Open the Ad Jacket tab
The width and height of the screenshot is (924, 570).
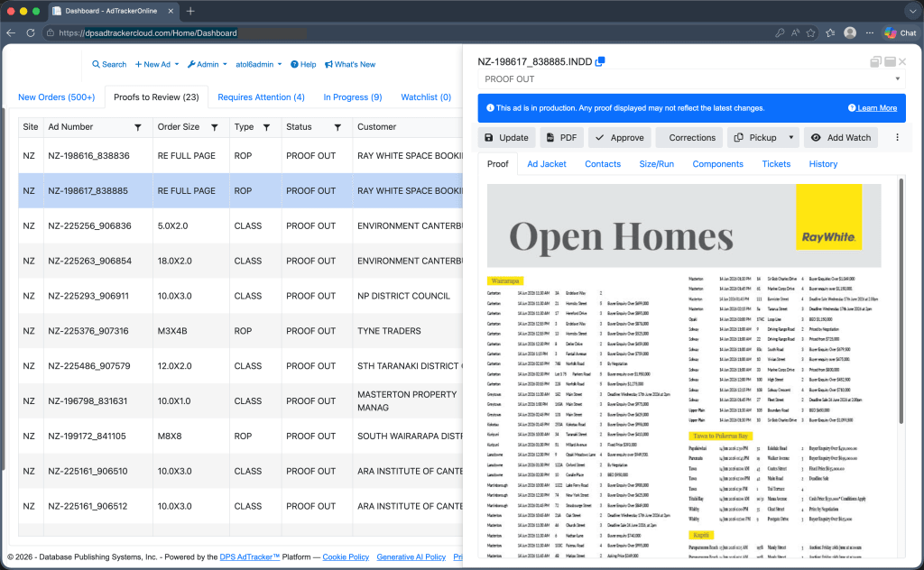click(x=546, y=164)
